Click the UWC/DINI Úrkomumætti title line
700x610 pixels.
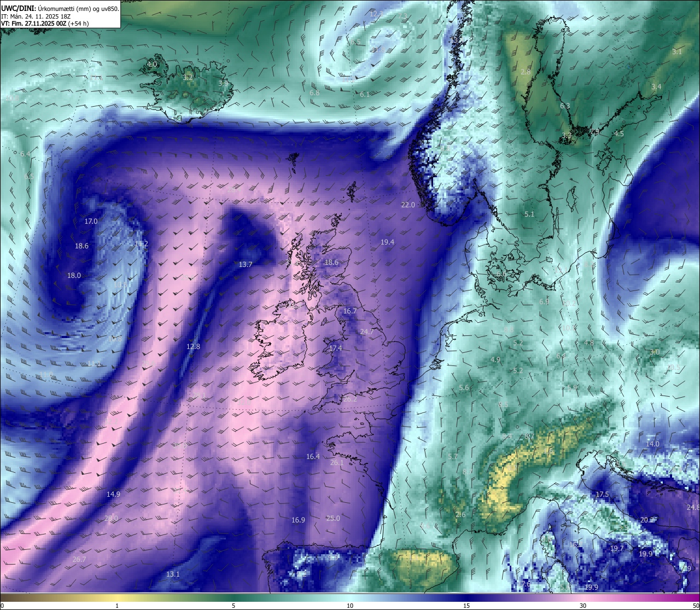60,8
